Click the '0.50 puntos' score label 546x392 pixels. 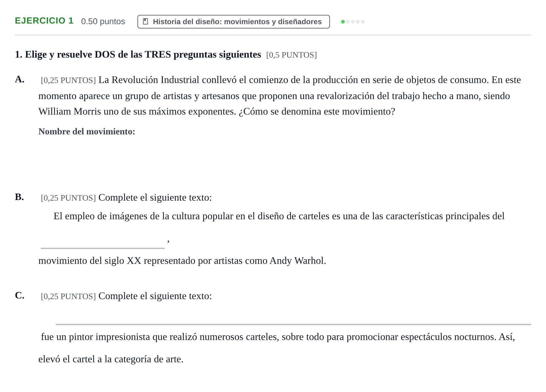tap(103, 21)
